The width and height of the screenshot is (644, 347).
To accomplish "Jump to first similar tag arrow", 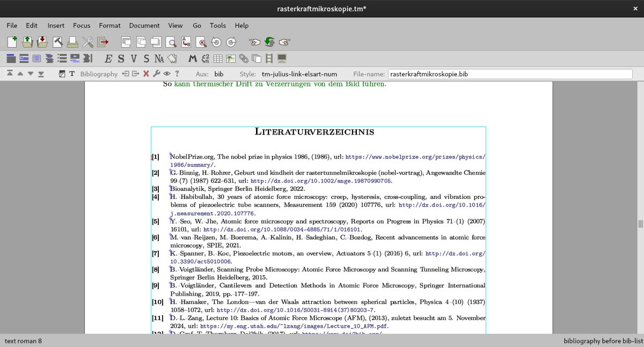I will [10, 74].
